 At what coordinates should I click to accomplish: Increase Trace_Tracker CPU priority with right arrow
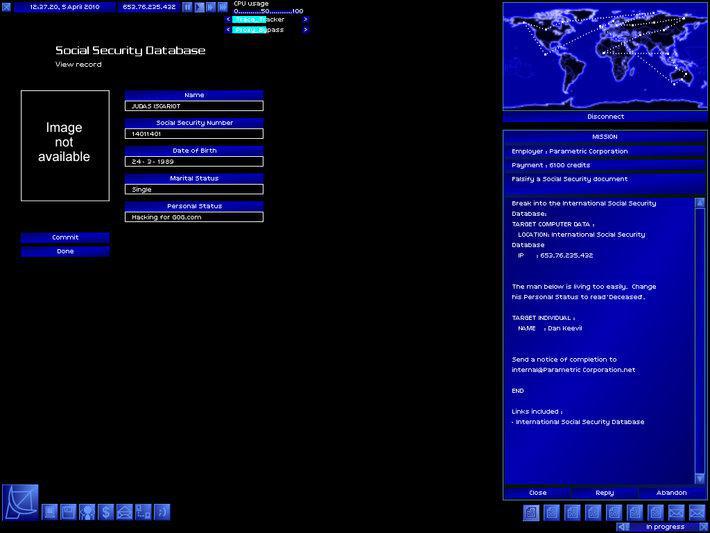click(305, 19)
